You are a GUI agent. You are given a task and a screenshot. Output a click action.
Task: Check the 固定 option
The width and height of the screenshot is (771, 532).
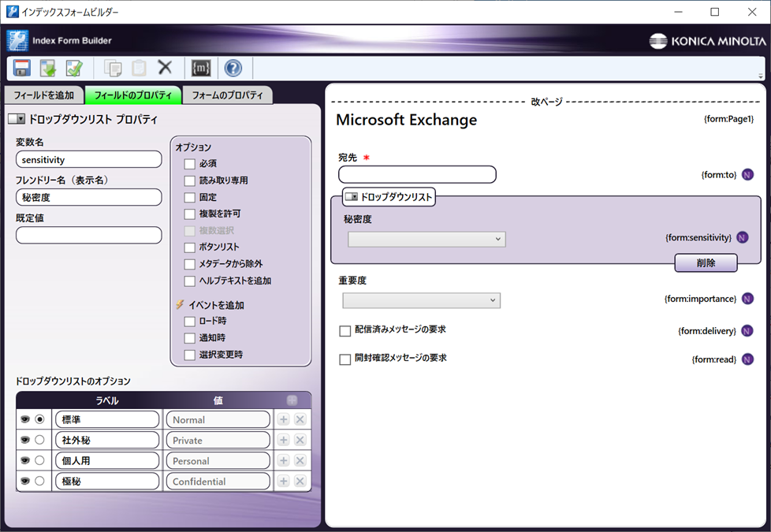pyautogui.click(x=190, y=197)
